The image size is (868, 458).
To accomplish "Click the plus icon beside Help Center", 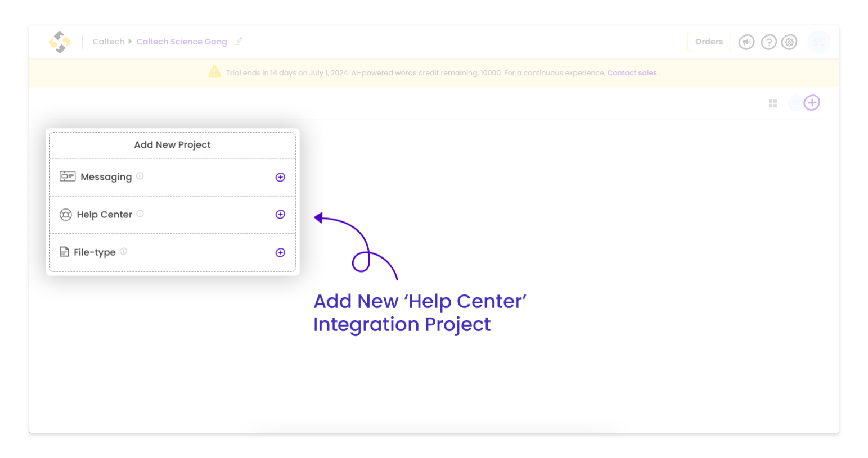I will click(280, 215).
